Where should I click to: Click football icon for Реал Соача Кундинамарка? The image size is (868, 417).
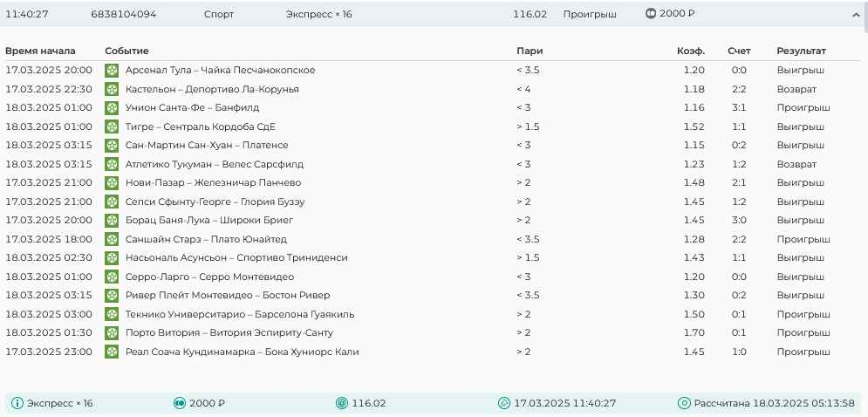[x=112, y=352]
